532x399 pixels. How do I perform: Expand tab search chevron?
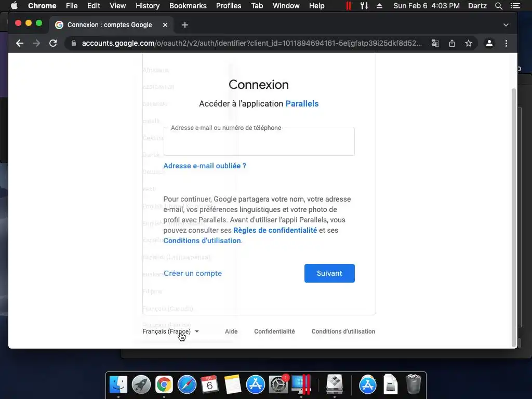[506, 25]
